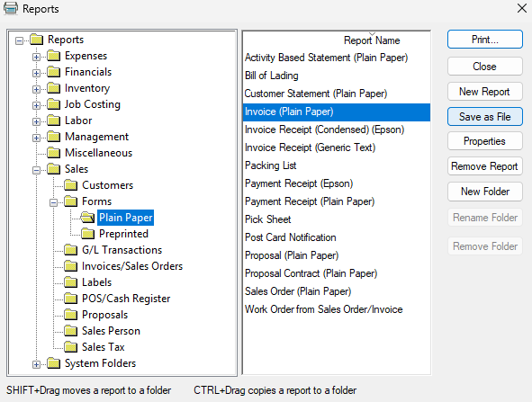Select Proposal Contract (Plain Paper) report
The width and height of the screenshot is (532, 402).
(311, 273)
